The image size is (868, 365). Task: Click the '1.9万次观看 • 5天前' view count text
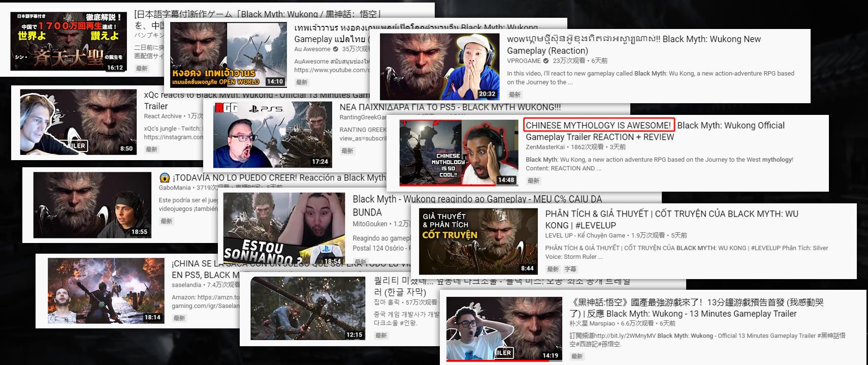click(659, 235)
